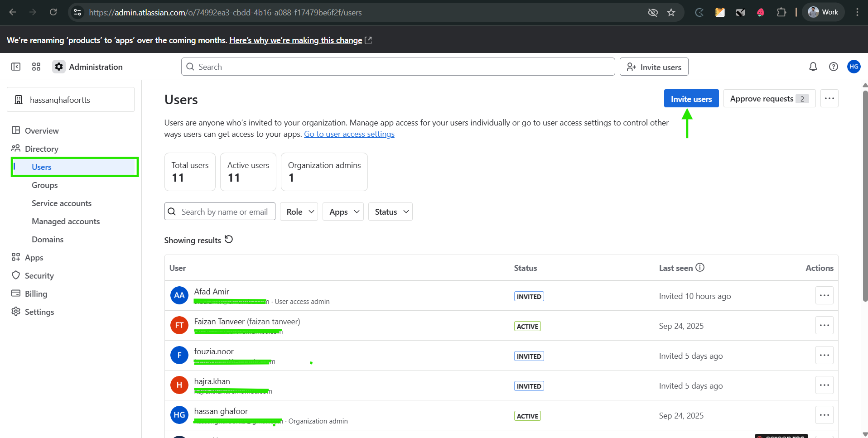
Task: Open the help question mark icon
Action: (834, 66)
